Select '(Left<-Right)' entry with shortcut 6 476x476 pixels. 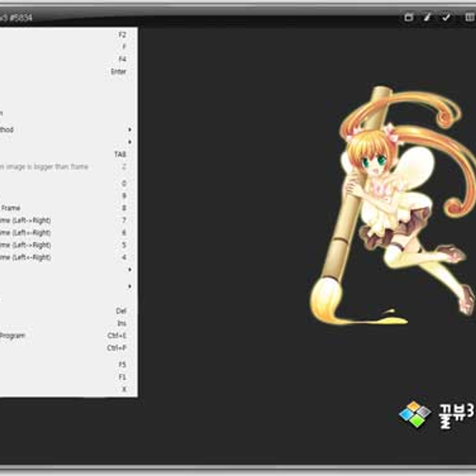point(69,232)
